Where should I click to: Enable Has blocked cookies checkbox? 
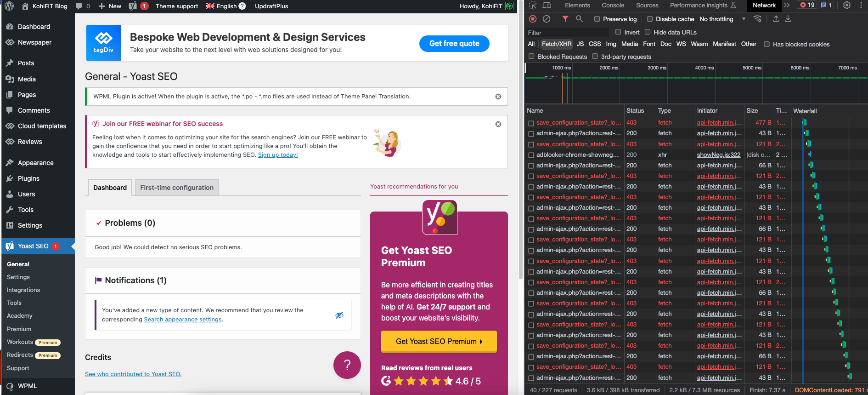pyautogui.click(x=767, y=45)
